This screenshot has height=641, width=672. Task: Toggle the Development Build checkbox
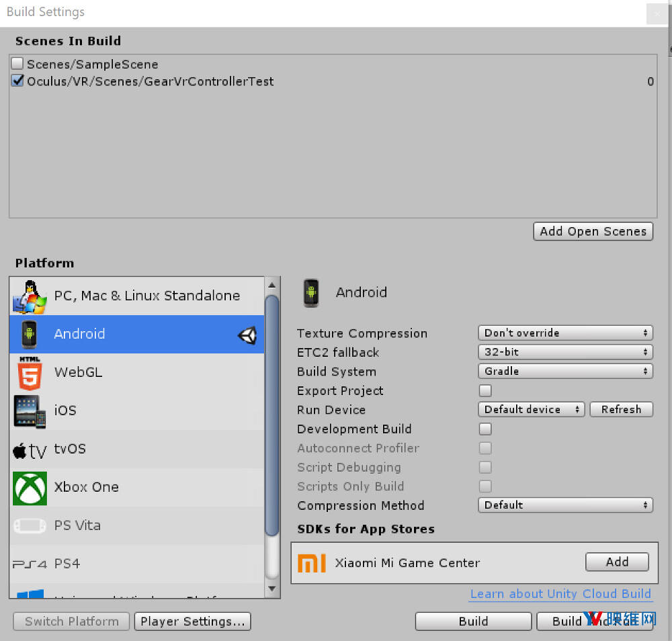tap(485, 429)
